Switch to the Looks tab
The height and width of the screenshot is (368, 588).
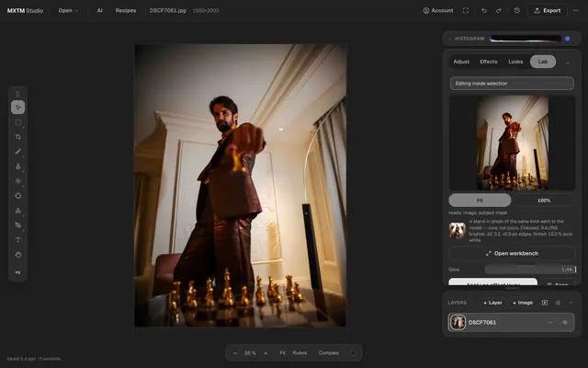click(x=515, y=62)
